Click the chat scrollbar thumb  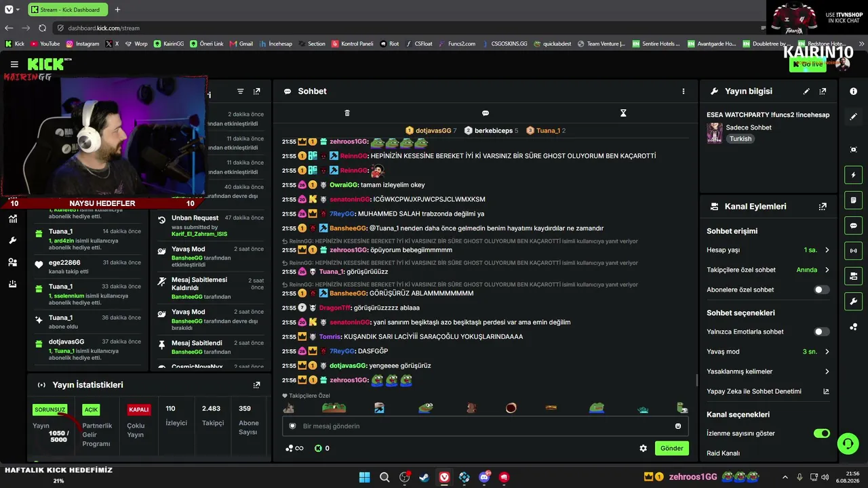tap(696, 380)
